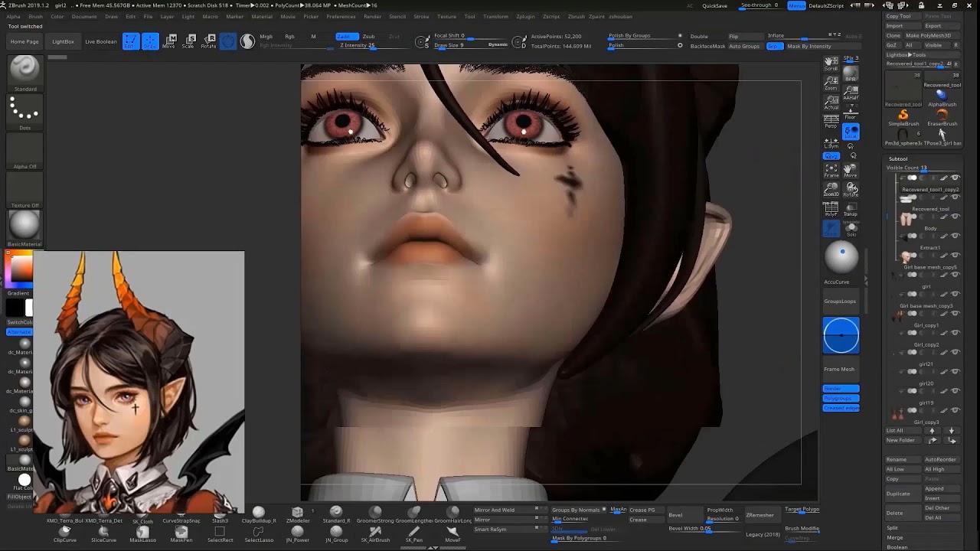Select the SK_AirBrush brush

click(x=375, y=533)
